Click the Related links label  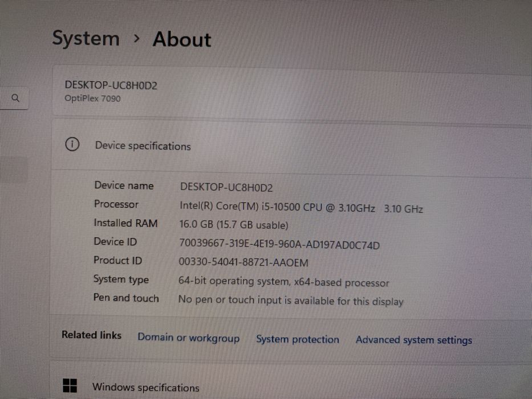coord(92,335)
